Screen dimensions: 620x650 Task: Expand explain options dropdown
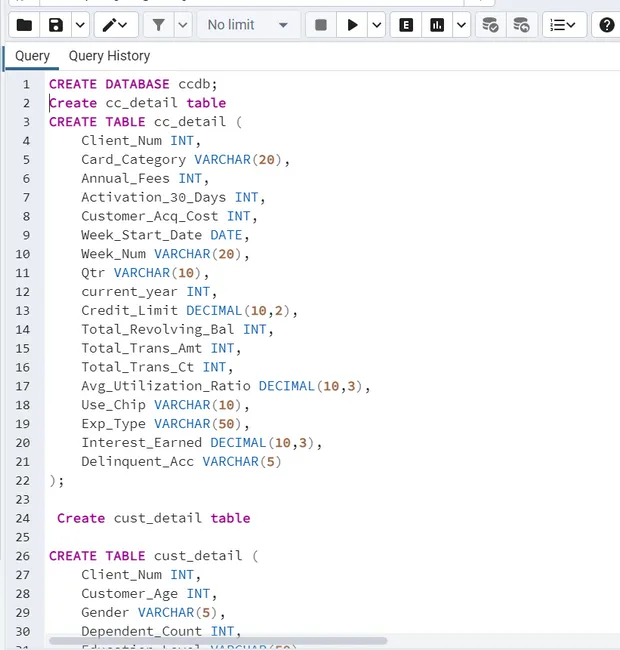pos(461,25)
